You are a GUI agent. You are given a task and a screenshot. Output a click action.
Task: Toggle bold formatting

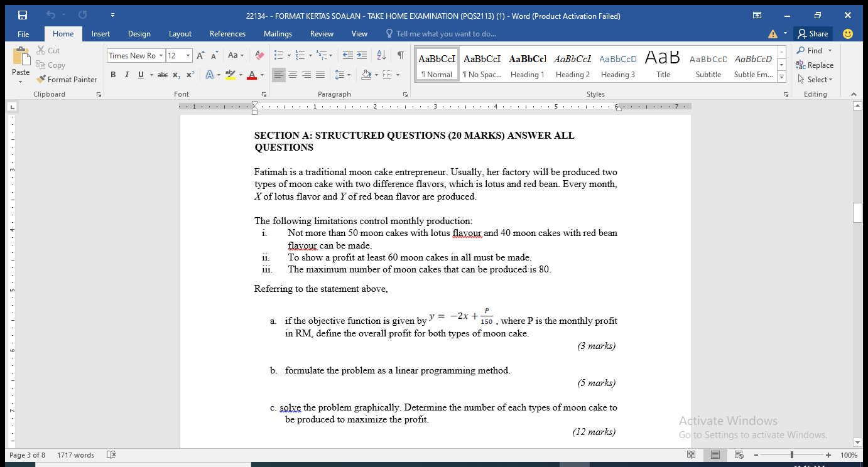113,75
